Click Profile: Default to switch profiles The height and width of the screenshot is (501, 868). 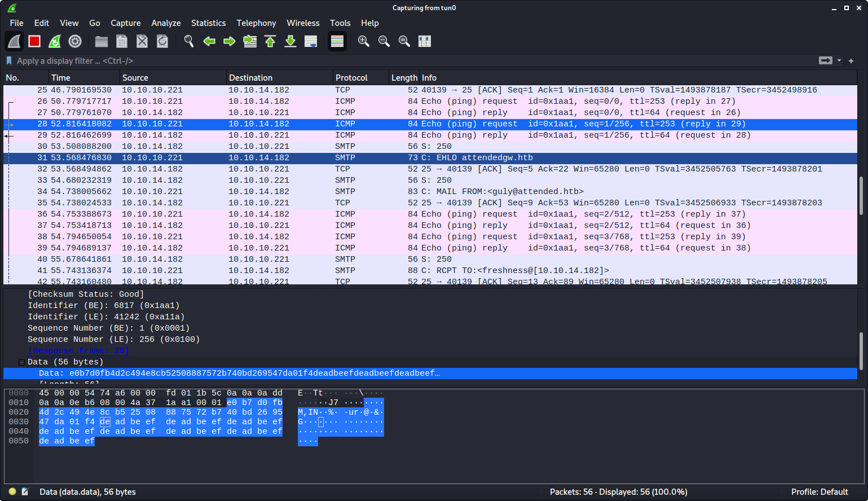coord(820,491)
